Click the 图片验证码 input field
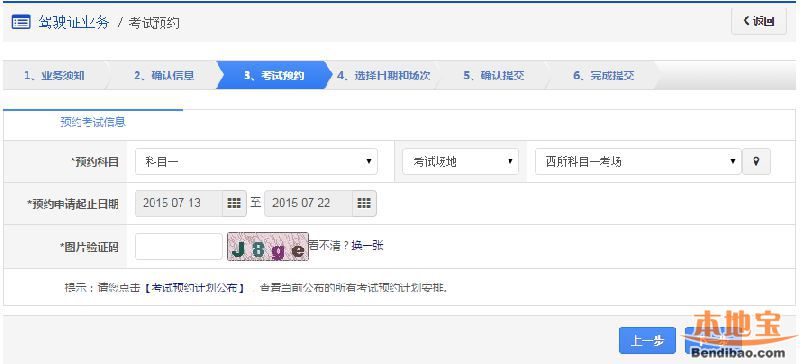Screen dimensions: 800x364 179,247
